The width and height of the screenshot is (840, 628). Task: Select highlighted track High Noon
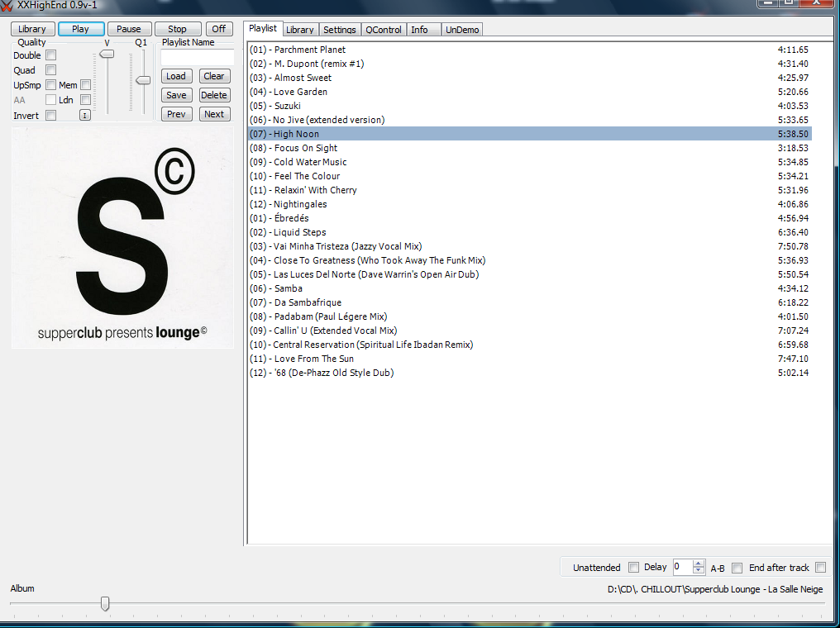(530, 134)
